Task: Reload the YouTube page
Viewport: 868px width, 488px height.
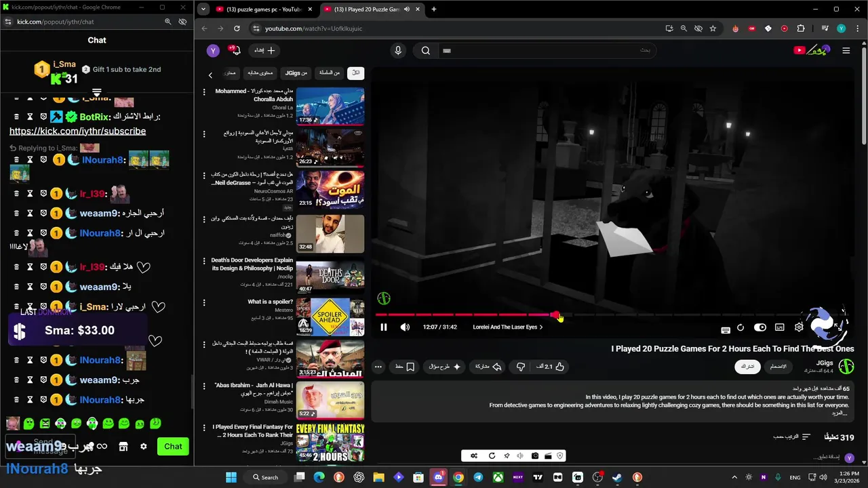Action: (x=237, y=28)
